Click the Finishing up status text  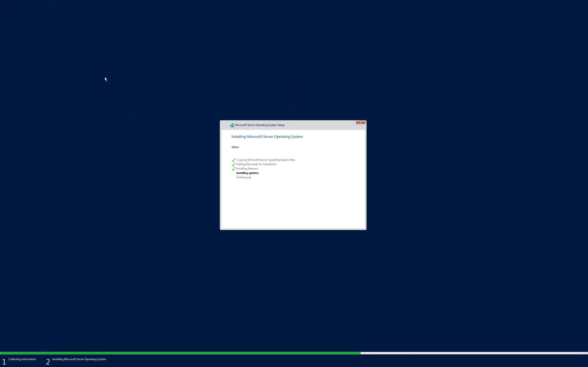coord(243,178)
